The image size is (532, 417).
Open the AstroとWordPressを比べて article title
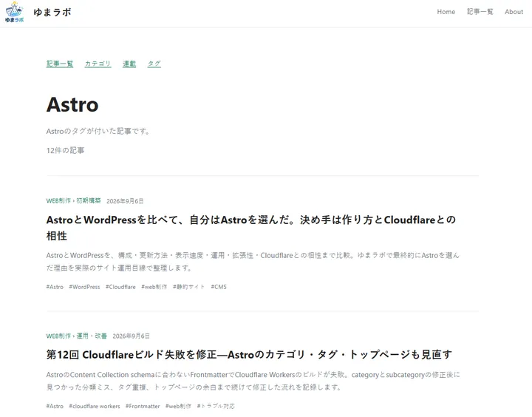(250, 228)
